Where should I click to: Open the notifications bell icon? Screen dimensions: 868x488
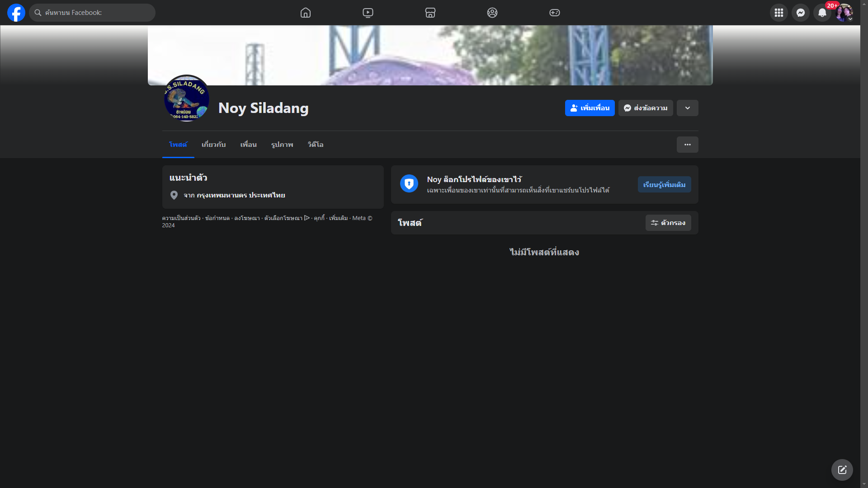(x=822, y=13)
